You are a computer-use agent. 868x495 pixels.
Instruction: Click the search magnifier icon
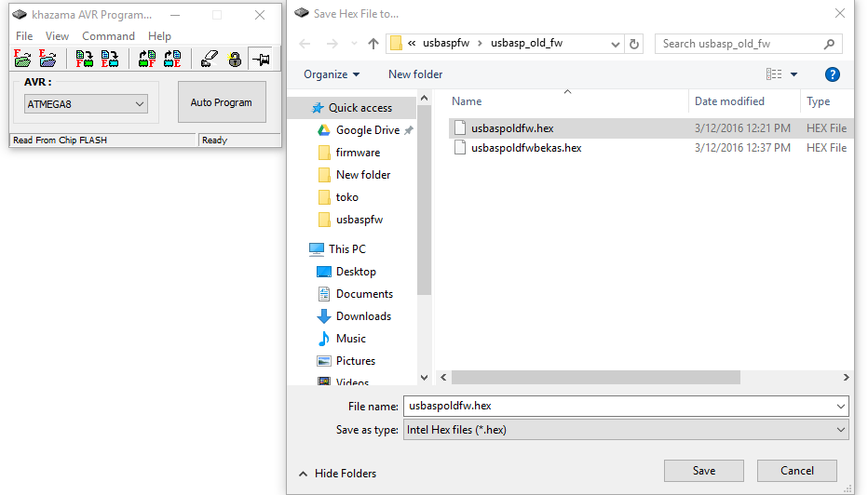click(x=829, y=44)
